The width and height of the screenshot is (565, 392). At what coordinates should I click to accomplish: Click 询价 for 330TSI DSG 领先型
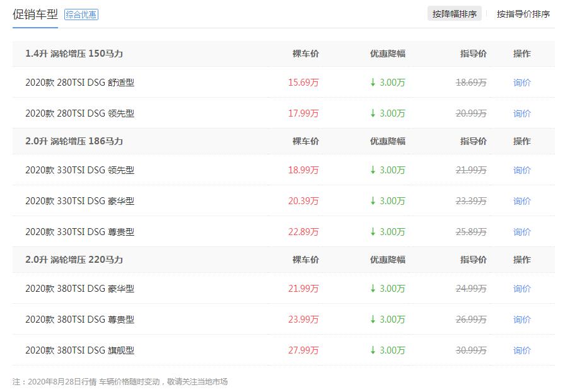pos(521,170)
